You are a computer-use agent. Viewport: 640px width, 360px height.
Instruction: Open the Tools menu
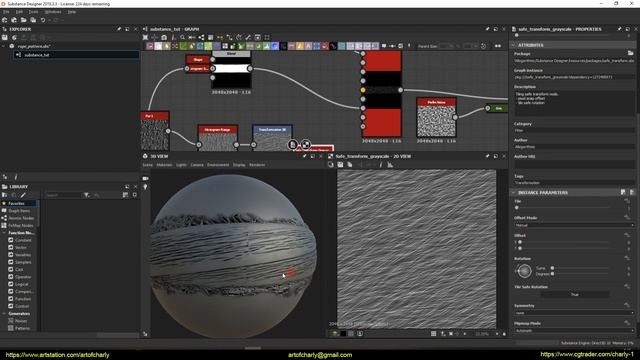click(33, 12)
